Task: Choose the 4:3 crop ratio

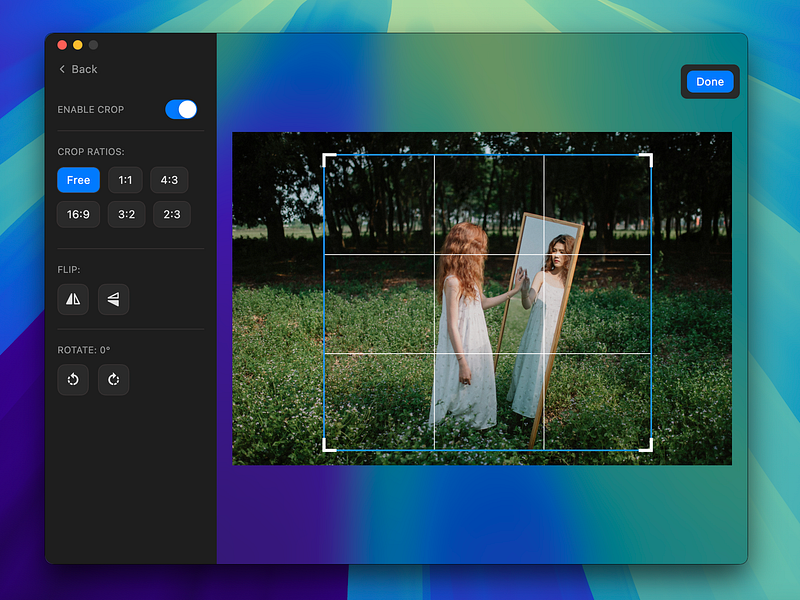Action: point(169,180)
